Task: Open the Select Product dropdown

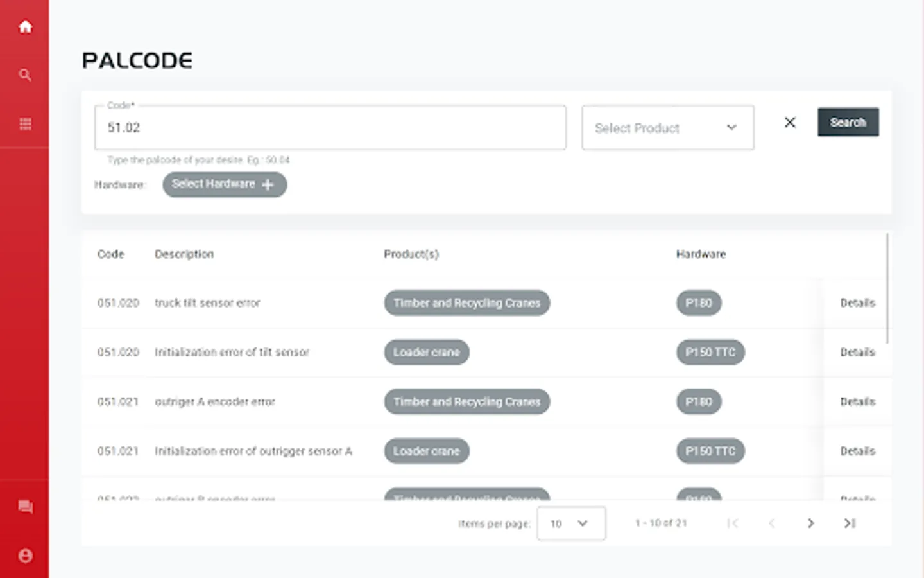Action: (667, 128)
